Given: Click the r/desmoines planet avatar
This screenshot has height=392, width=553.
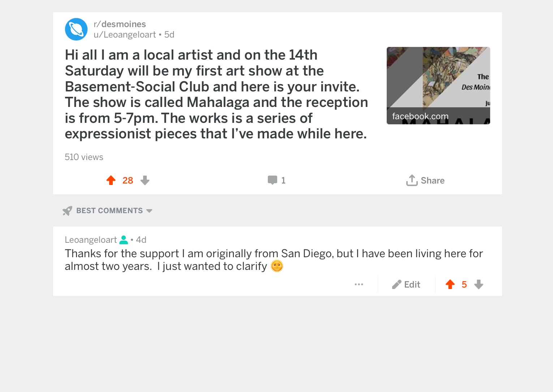Looking at the screenshot, I should tap(76, 29).
